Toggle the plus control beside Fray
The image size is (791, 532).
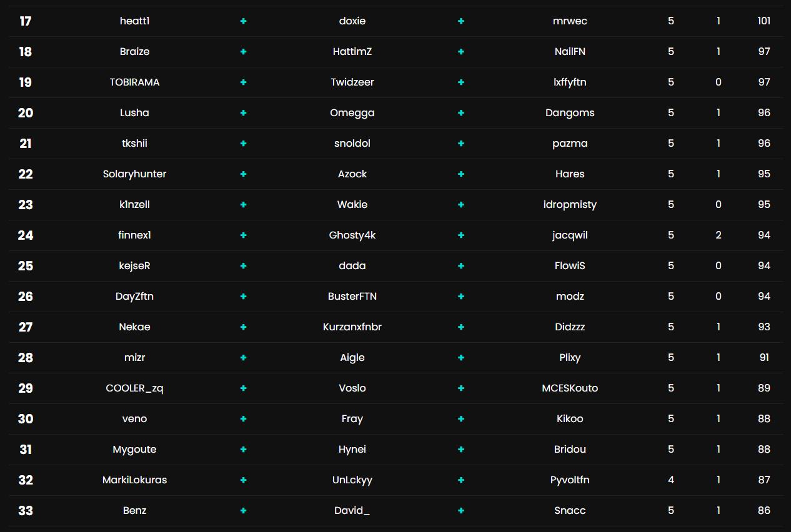pyautogui.click(x=461, y=418)
